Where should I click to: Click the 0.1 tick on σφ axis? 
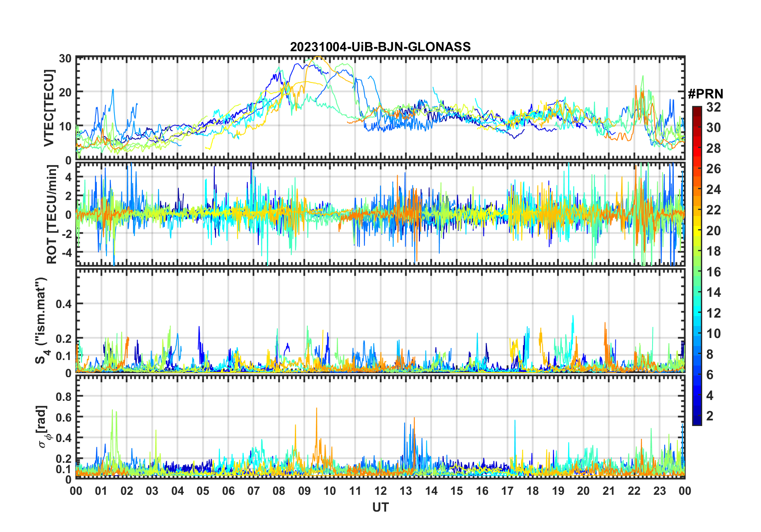coord(64,469)
